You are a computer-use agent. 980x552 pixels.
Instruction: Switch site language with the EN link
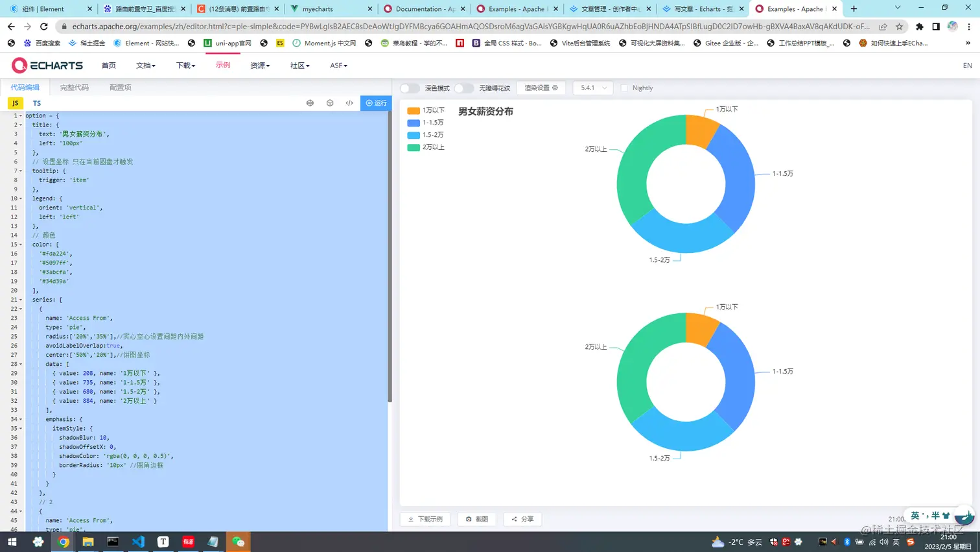(967, 66)
